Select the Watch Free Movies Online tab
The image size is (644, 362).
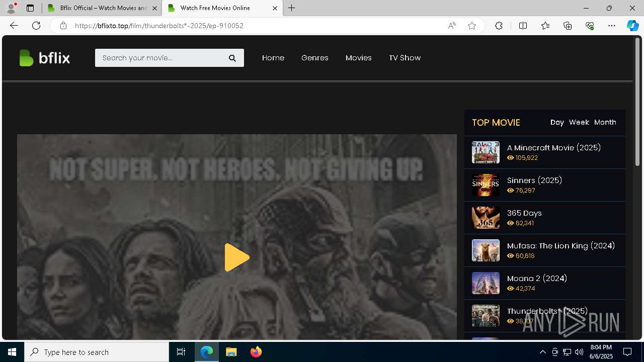tap(215, 8)
